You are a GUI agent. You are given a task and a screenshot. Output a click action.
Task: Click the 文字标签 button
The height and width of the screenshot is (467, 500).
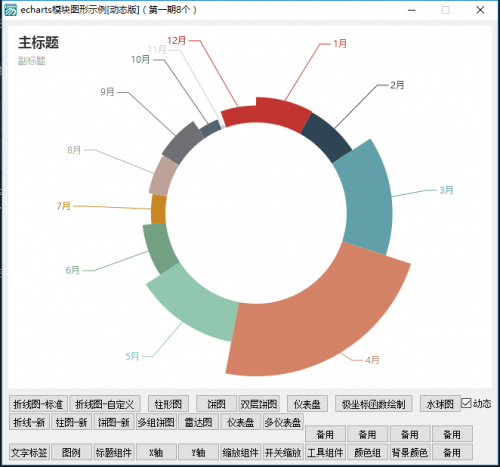click(29, 452)
